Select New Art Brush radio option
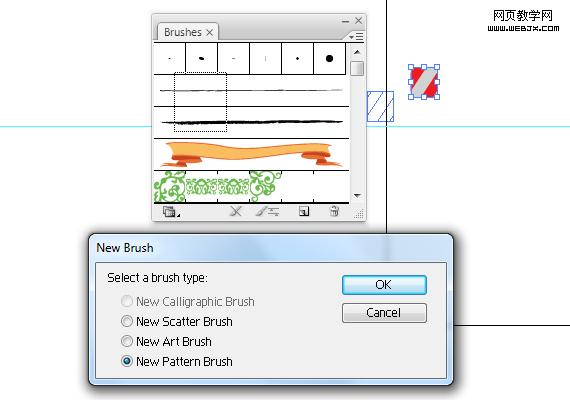Viewport: 570px width, 400px height. (166, 341)
